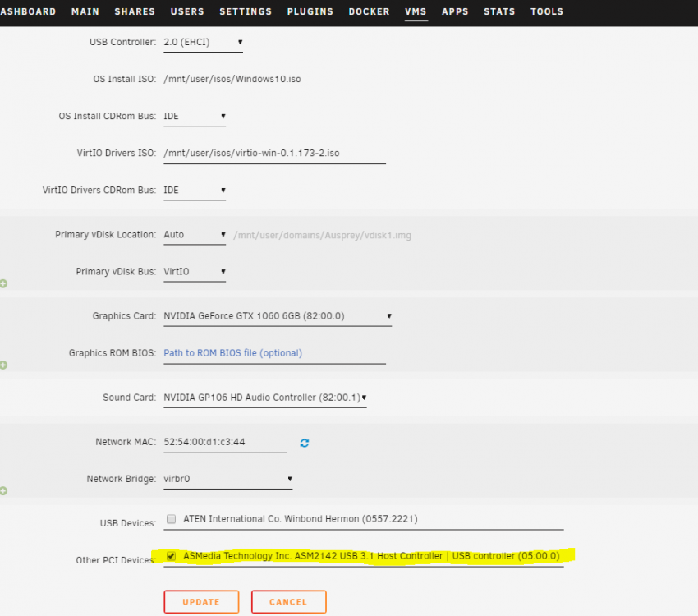Open the Apps tab
The height and width of the screenshot is (616, 698).
pyautogui.click(x=455, y=11)
